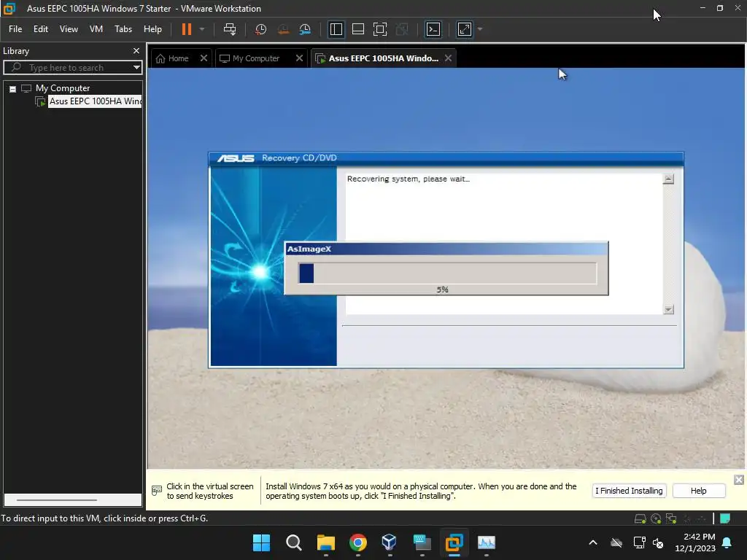Open the snapshot manager

[x=305, y=29]
